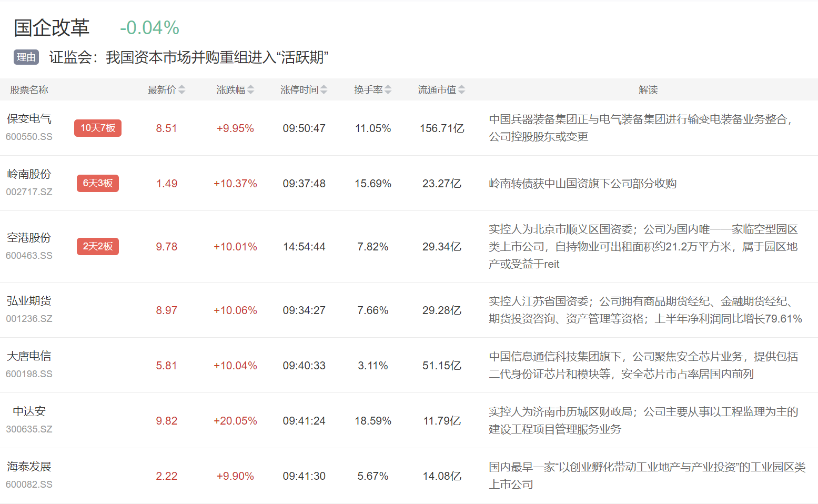Sort by 流通市值 using its arrow icon

tap(461, 90)
